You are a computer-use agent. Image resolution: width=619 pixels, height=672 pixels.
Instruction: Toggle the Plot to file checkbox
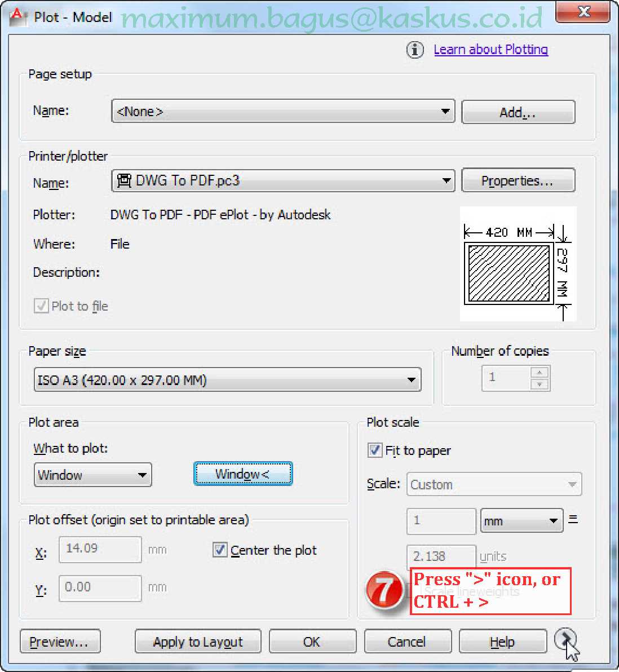click(41, 306)
